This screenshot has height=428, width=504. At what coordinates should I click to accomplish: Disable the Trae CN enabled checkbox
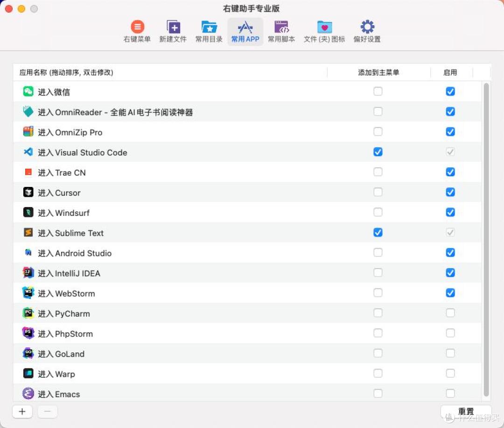450,172
